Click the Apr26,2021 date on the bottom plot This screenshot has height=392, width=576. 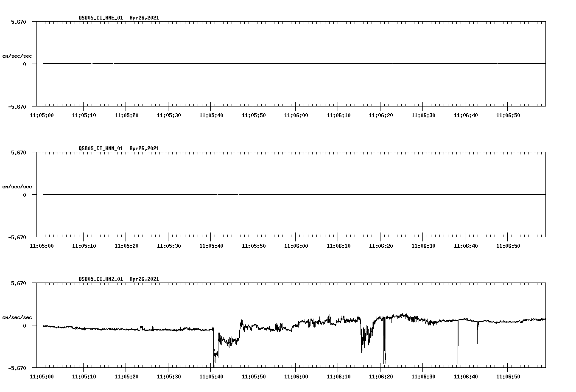[x=144, y=279]
